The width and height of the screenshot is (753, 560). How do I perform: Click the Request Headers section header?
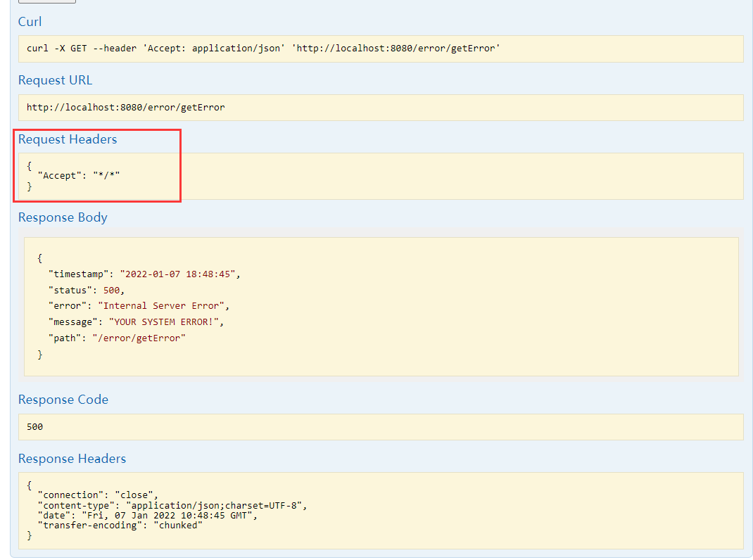click(67, 139)
